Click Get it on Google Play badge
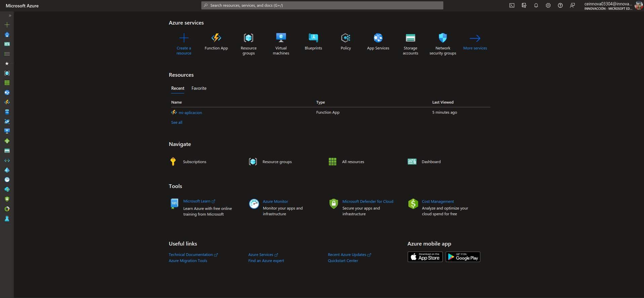This screenshot has height=298, width=644. click(x=463, y=257)
